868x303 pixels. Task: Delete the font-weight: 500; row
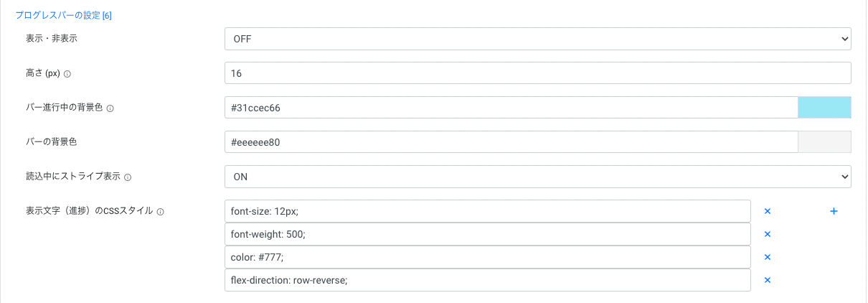pyautogui.click(x=767, y=234)
